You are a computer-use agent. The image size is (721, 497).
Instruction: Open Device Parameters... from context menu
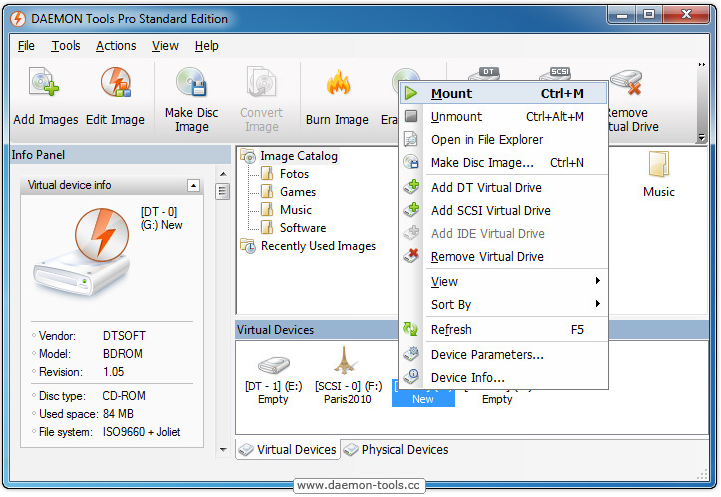(x=504, y=354)
